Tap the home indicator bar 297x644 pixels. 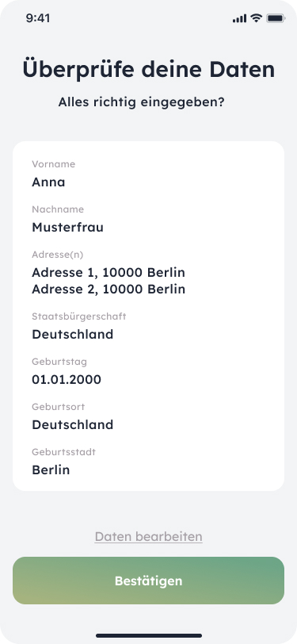pyautogui.click(x=149, y=635)
